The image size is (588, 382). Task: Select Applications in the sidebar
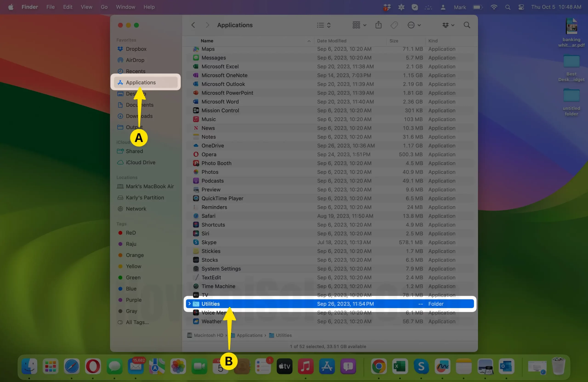click(x=146, y=82)
